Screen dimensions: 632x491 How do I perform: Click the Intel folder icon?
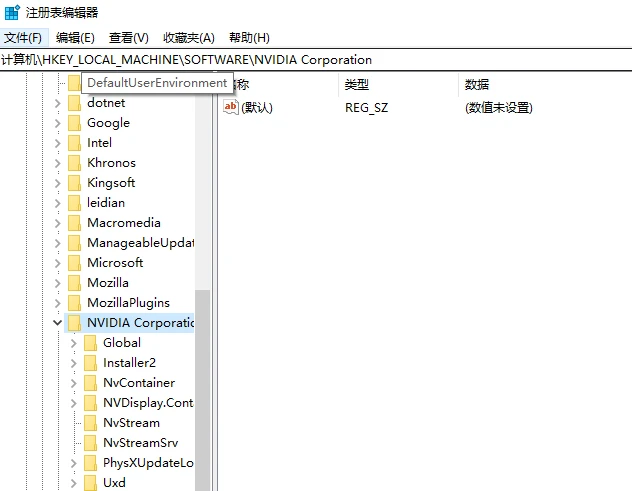[x=75, y=143]
